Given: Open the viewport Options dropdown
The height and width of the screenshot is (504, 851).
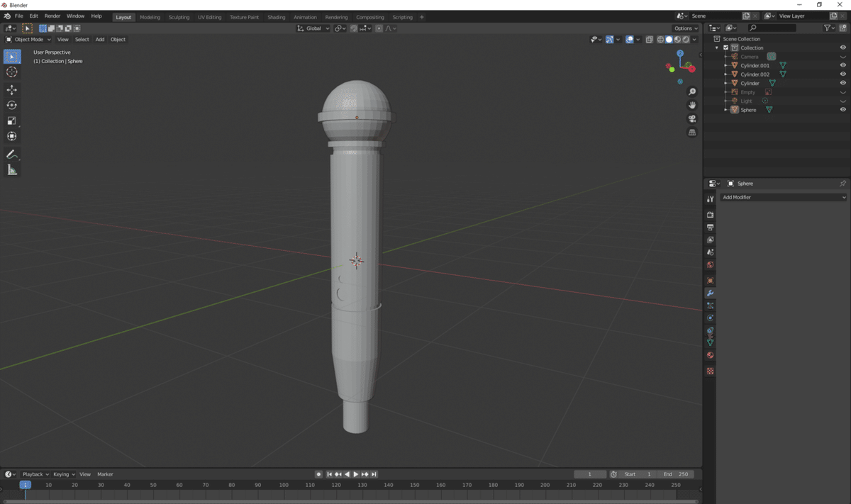Looking at the screenshot, I should (686, 28).
